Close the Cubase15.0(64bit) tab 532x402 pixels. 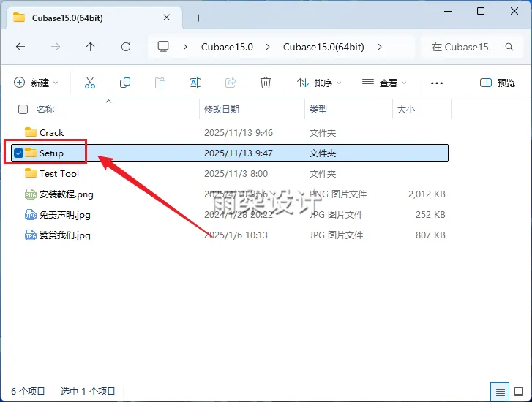(167, 18)
